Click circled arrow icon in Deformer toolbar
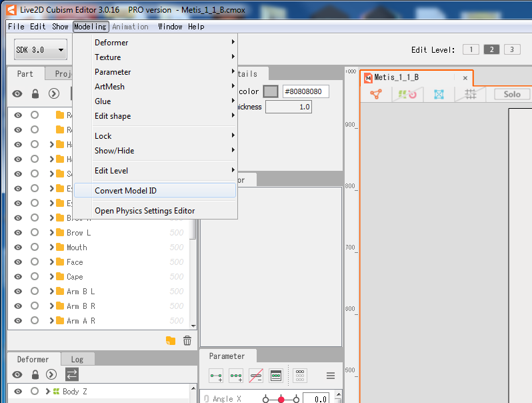Viewport: 532px width, 403px height. pyautogui.click(x=51, y=374)
